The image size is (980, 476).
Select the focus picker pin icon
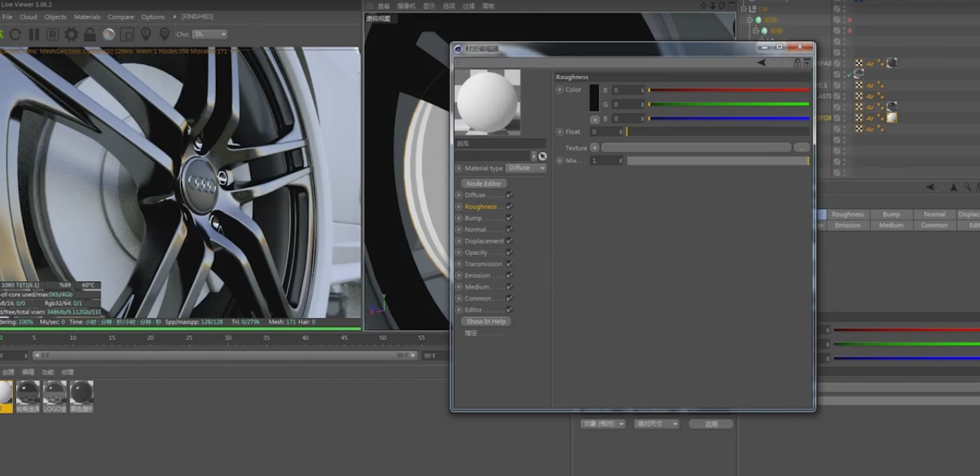point(146,35)
